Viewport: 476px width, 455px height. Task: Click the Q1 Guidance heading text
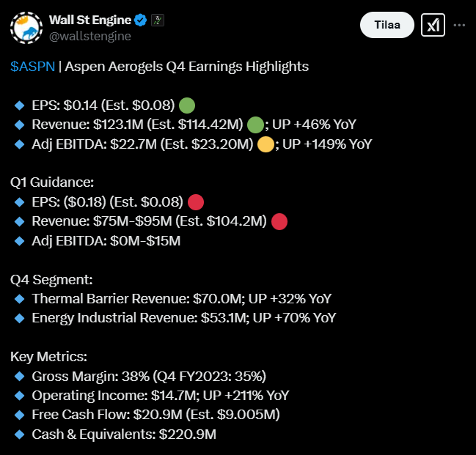[x=52, y=182]
